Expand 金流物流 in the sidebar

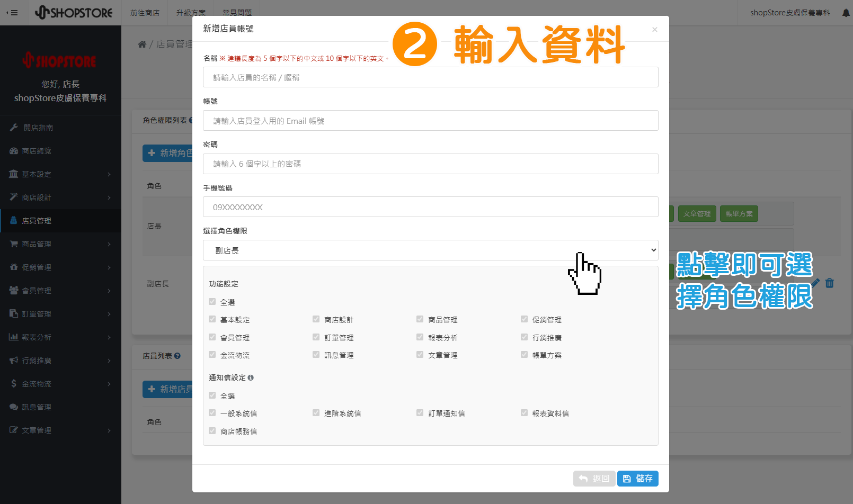click(x=60, y=384)
